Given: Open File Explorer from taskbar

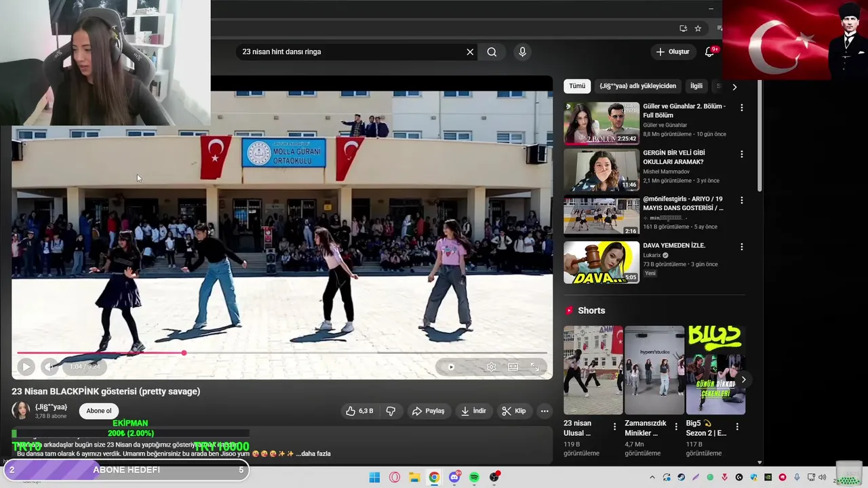Looking at the screenshot, I should tap(414, 477).
